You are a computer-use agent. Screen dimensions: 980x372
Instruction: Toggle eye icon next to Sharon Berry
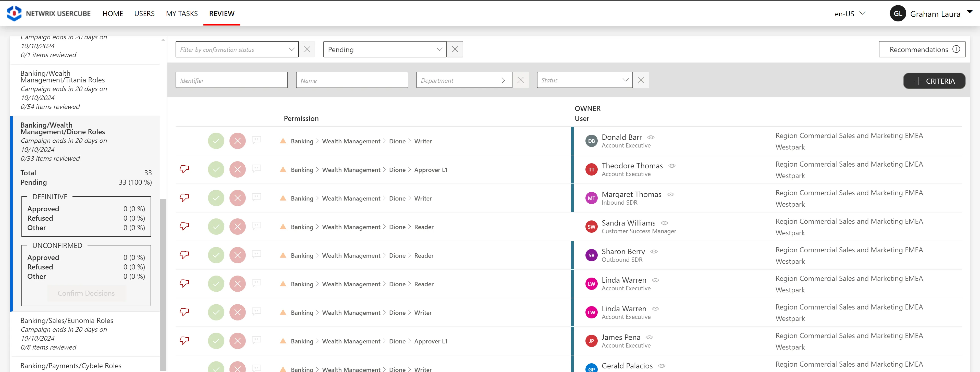click(x=654, y=252)
